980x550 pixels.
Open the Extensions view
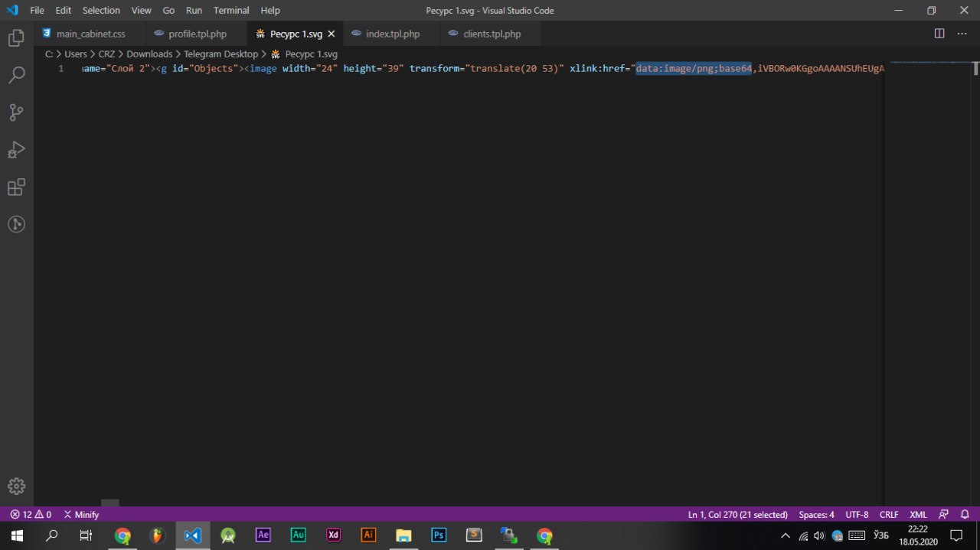pyautogui.click(x=16, y=187)
